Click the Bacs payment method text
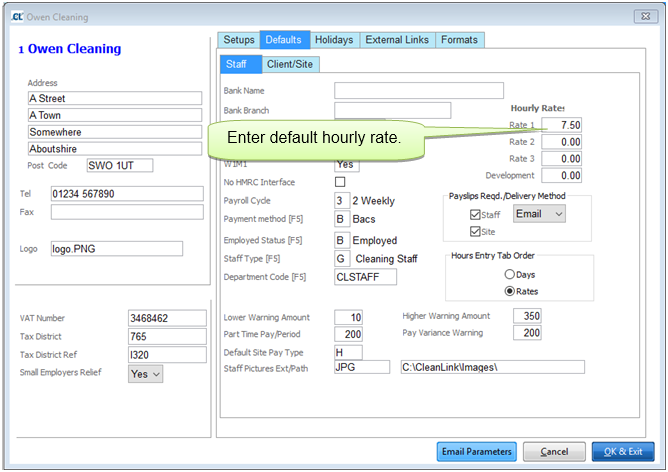Image resolution: width=668 pixels, height=472 pixels. 364,219
